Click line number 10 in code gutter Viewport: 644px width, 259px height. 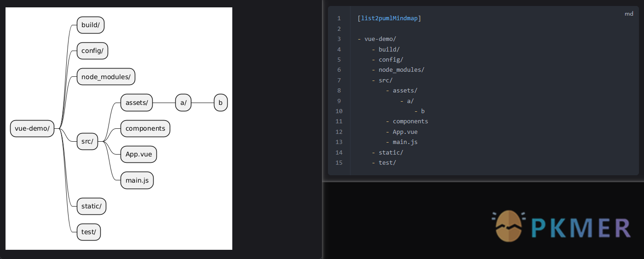click(339, 111)
